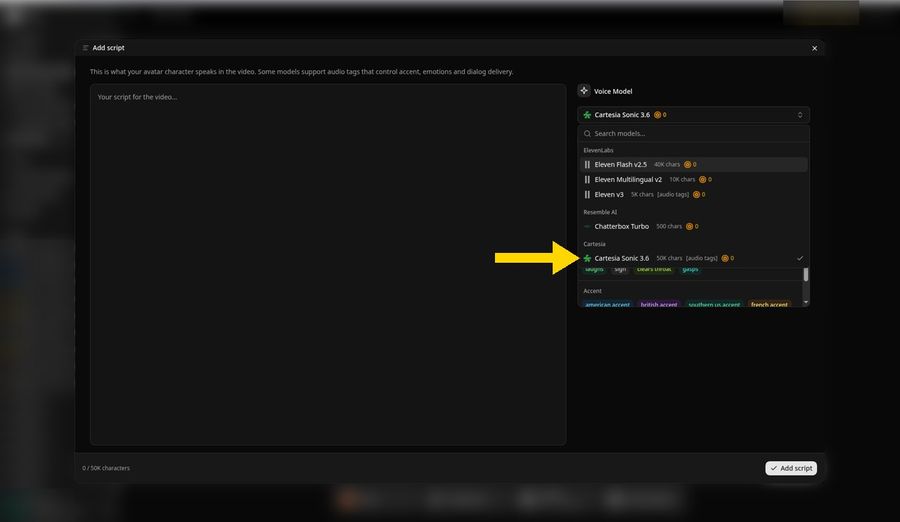900x522 pixels.
Task: Collapse the Cartesia Sonic 3.6 voice model dropdown
Action: click(693, 115)
